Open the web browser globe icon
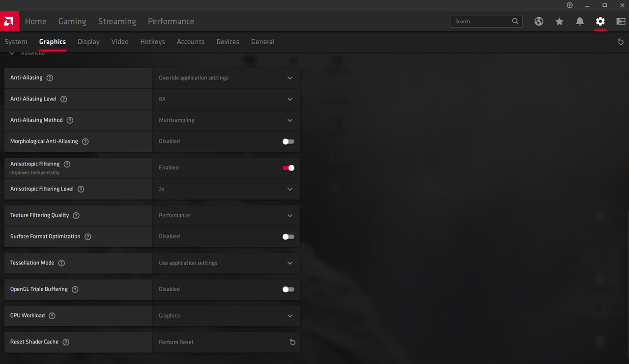629x364 pixels. [x=539, y=21]
